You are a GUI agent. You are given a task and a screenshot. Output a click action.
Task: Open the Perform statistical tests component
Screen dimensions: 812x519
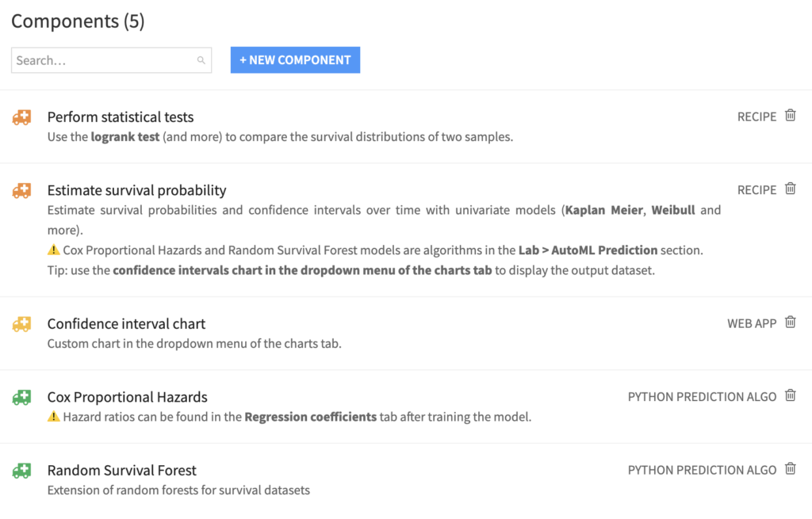coord(121,116)
